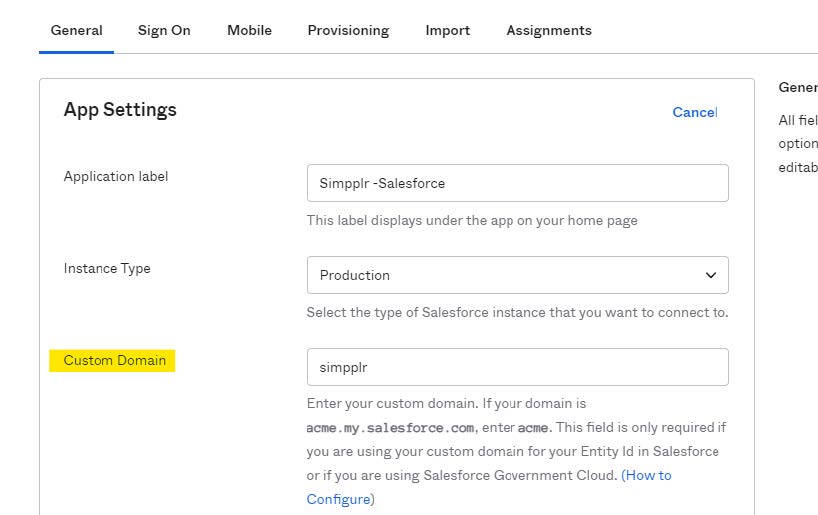Select the Import tab
Image resolution: width=818 pixels, height=515 pixels.
(x=448, y=30)
